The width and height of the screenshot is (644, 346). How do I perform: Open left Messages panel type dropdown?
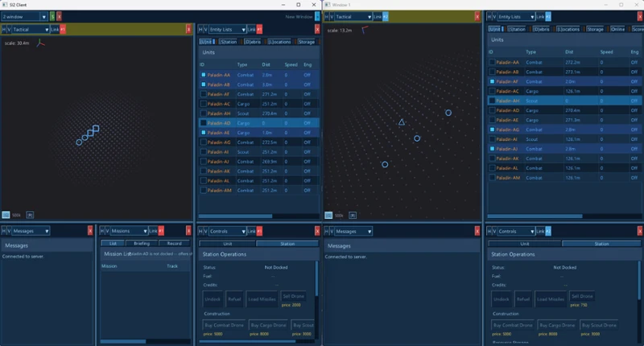pyautogui.click(x=31, y=231)
